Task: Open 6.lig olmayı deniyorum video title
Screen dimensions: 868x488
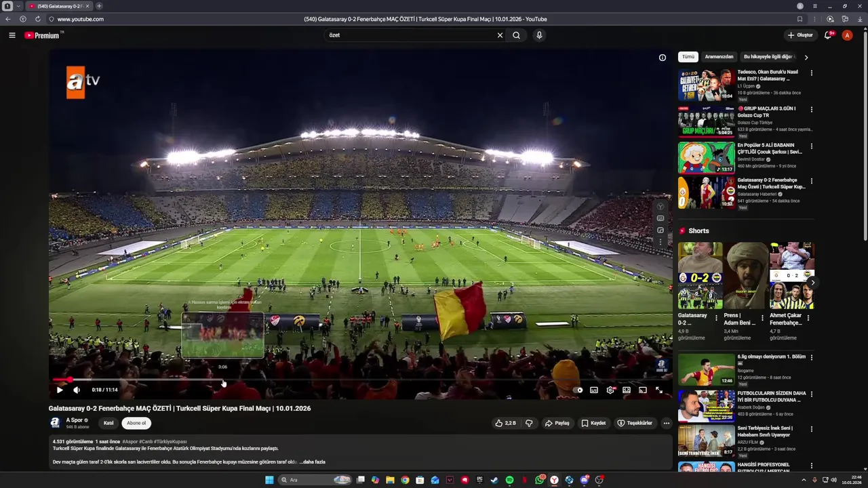Action: point(772,360)
